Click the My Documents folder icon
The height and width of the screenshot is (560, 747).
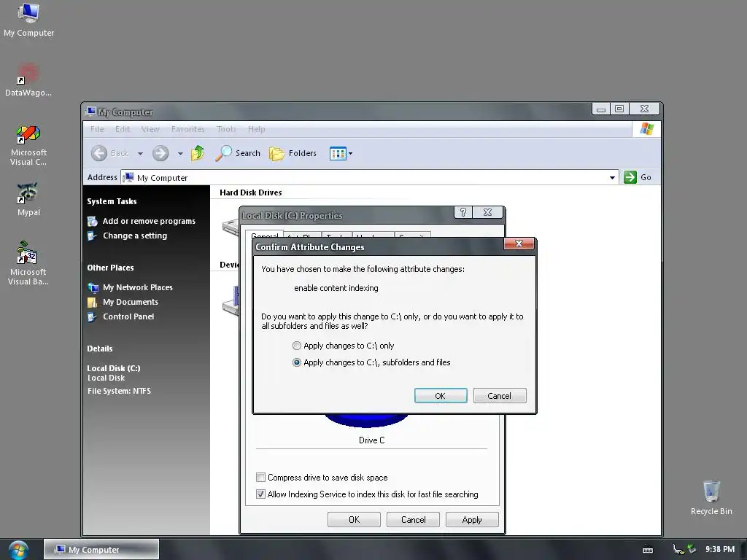click(x=93, y=303)
